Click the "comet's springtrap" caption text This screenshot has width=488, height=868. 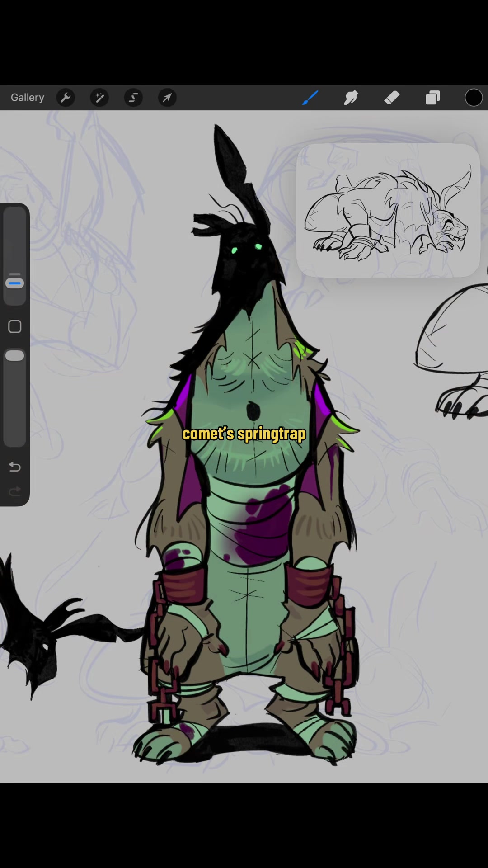[x=244, y=434]
